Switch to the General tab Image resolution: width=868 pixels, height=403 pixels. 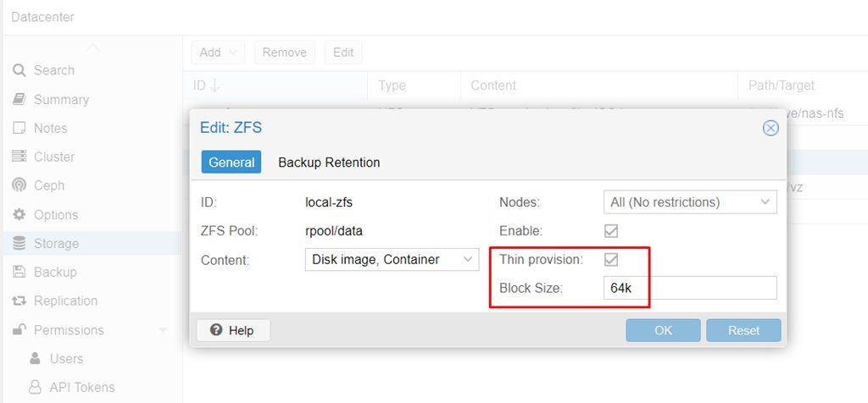point(231,163)
